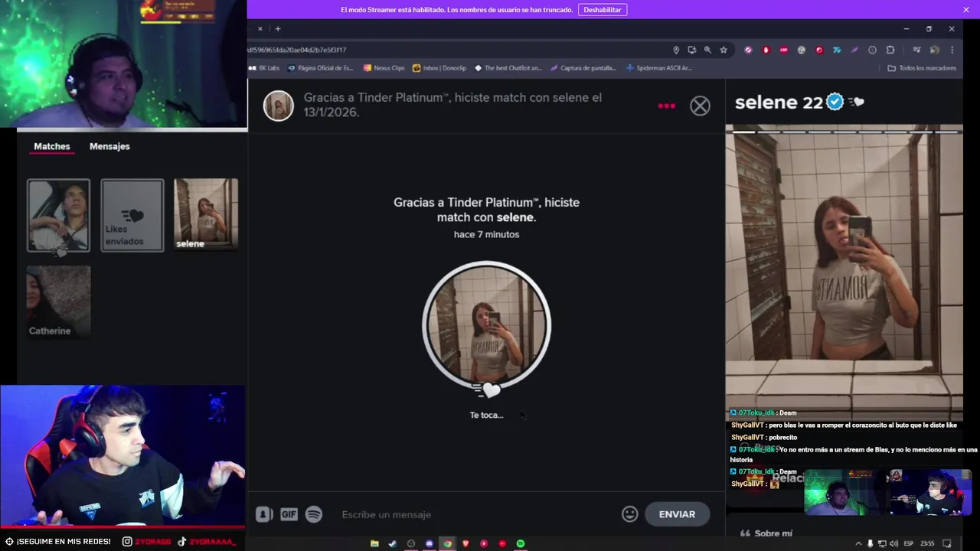Open the 'Spiderman ASCII Ar...' bookmark
The height and width of the screenshot is (551, 980).
pyautogui.click(x=659, y=68)
